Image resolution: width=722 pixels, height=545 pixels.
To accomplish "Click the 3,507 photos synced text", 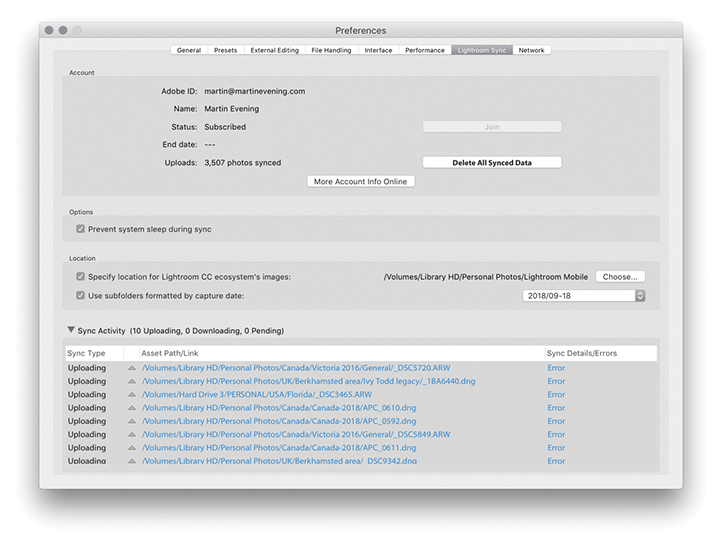I will coord(243,162).
